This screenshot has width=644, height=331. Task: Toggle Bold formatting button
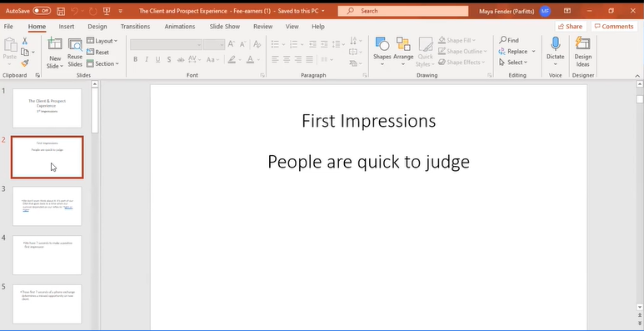(135, 60)
